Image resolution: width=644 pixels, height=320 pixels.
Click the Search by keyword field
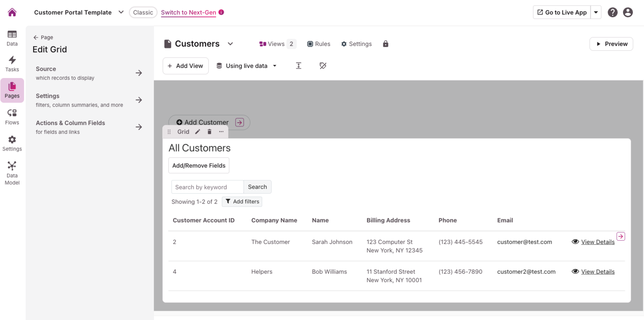point(207,187)
